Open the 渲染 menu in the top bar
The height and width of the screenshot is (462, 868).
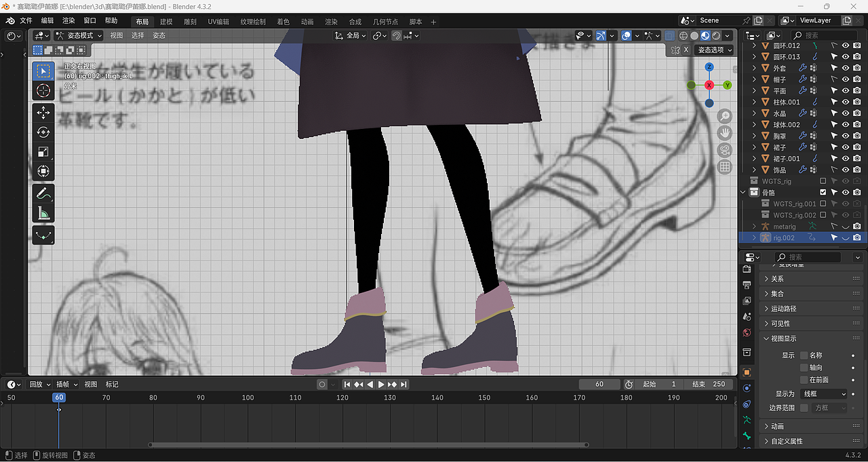(68, 21)
